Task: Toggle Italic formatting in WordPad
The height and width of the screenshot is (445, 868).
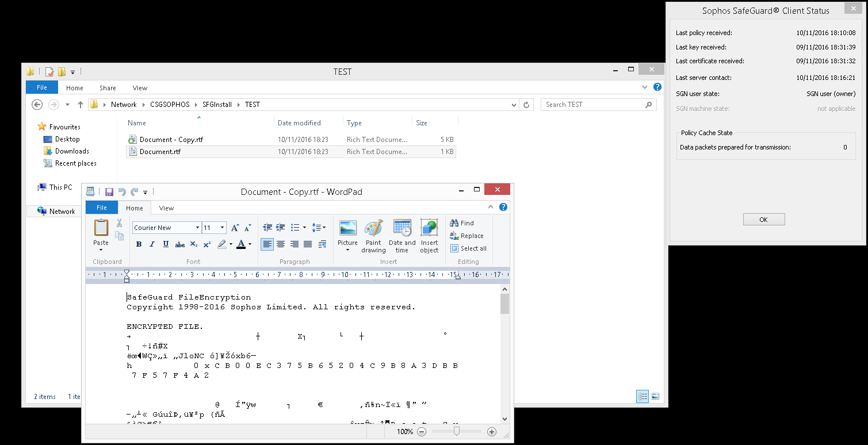Action: [152, 244]
